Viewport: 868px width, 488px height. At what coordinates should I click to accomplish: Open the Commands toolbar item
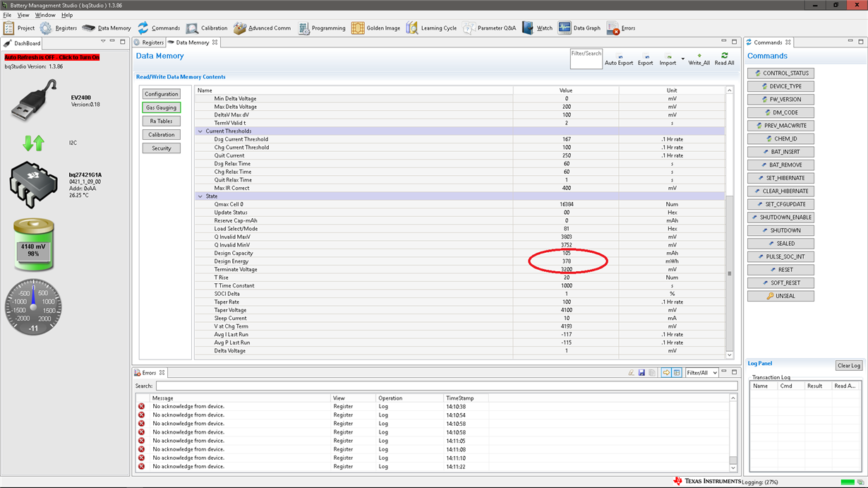pos(159,28)
